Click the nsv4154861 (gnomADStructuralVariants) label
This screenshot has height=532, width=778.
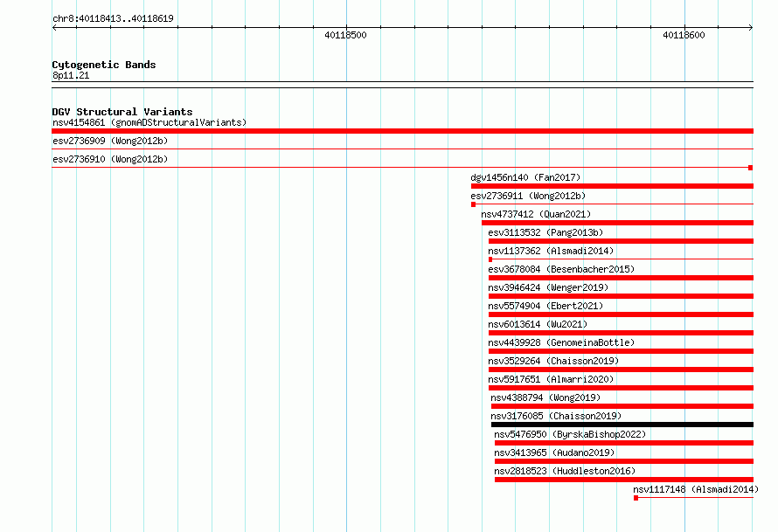point(149,122)
